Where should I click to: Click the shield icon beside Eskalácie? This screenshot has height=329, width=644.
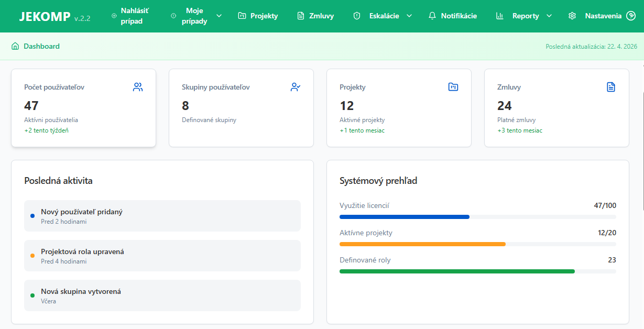tap(357, 16)
